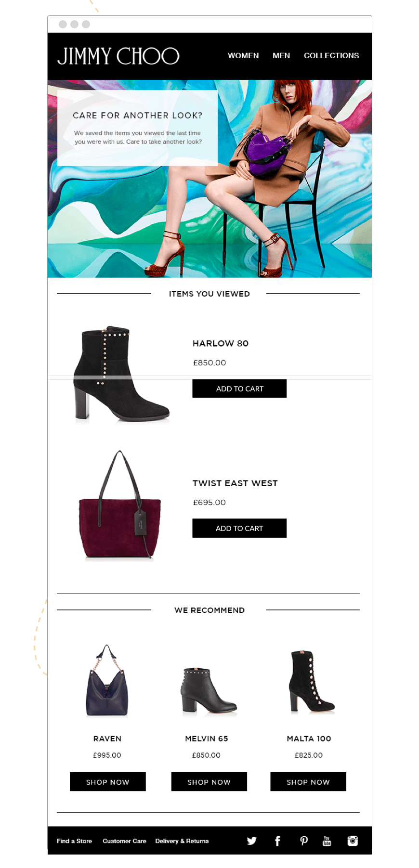The image size is (419, 868).
Task: Add Harlow 80 to cart
Action: (239, 389)
